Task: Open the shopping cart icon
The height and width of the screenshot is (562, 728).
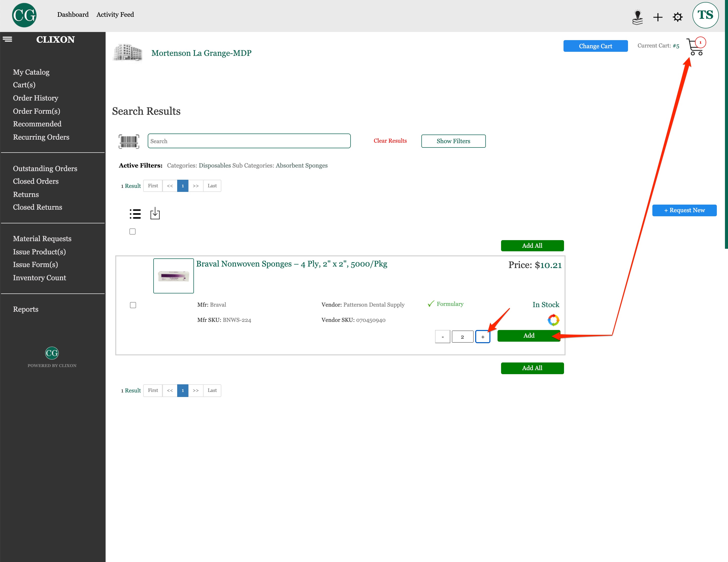Action: [695, 47]
